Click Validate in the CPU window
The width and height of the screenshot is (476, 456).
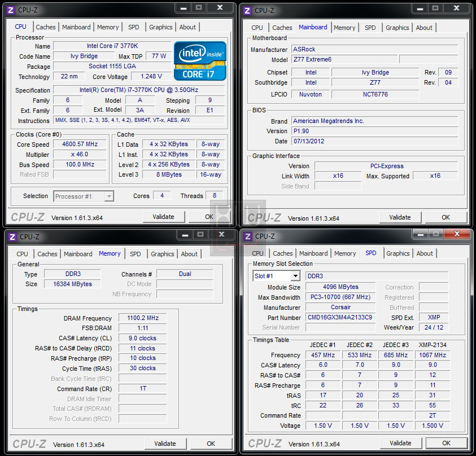(x=164, y=217)
